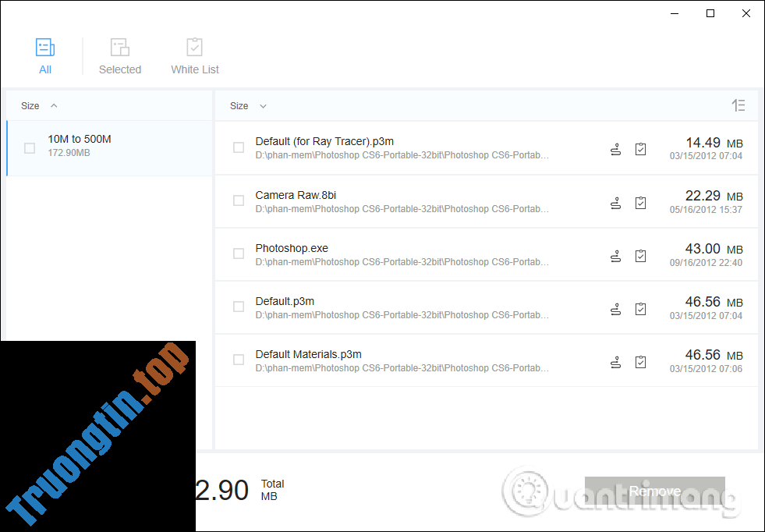Maximize the application window
This screenshot has width=765, height=532.
[x=710, y=13]
